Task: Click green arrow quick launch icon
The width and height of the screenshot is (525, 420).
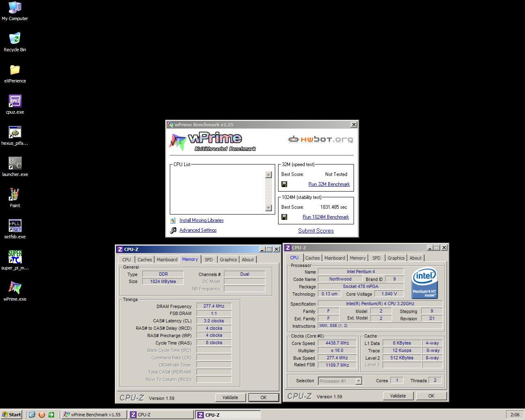Action: point(51,415)
